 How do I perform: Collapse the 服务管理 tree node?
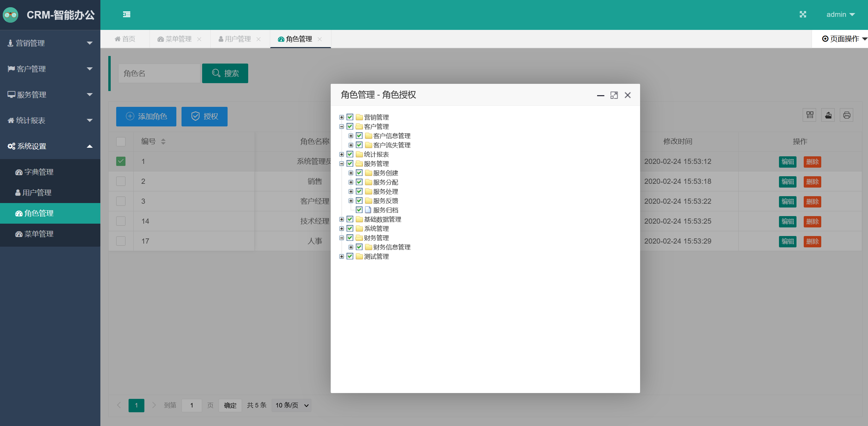coord(341,164)
